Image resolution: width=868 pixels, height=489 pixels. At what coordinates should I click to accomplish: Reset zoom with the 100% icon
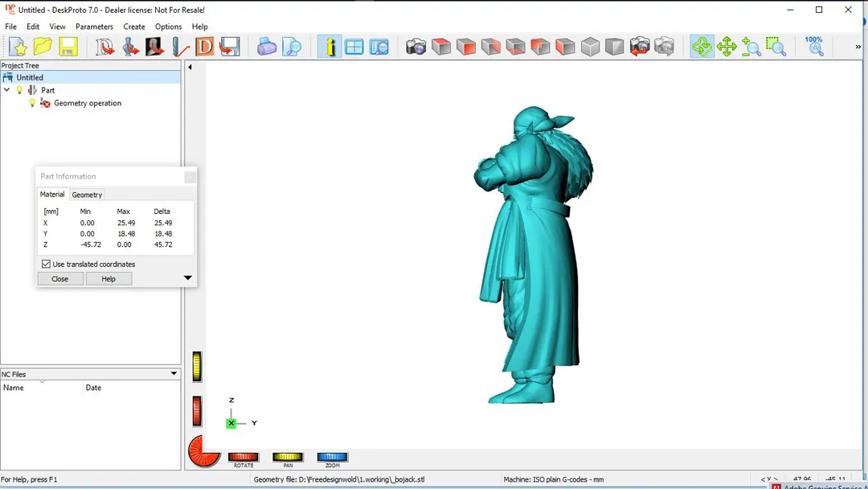tap(814, 46)
